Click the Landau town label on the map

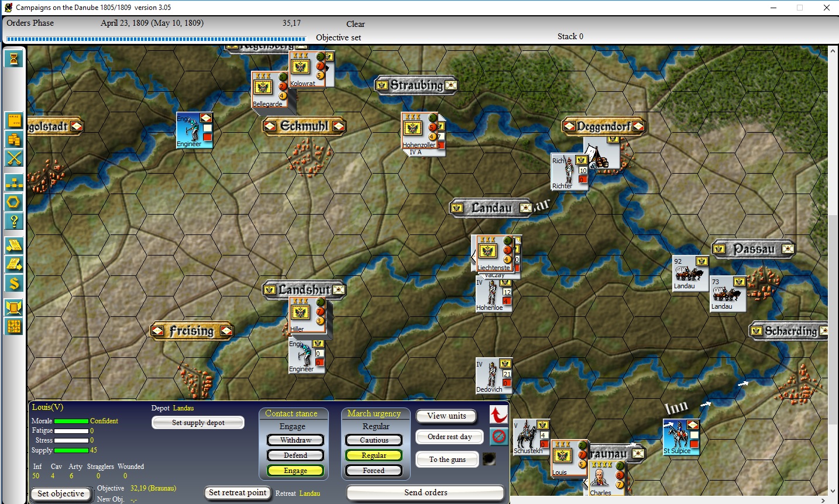(491, 208)
